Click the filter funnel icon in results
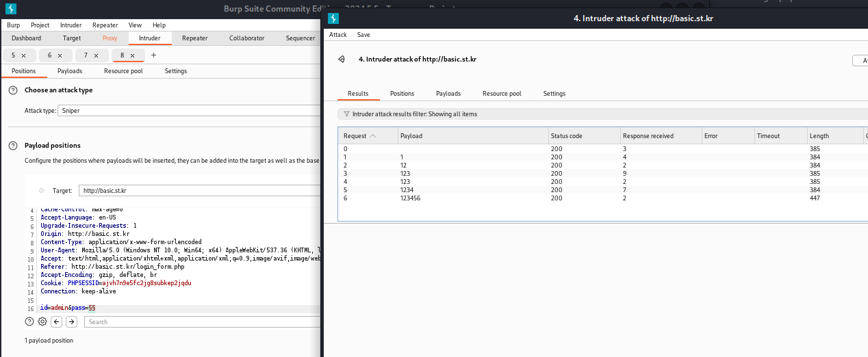The width and height of the screenshot is (868, 357). 346,114
